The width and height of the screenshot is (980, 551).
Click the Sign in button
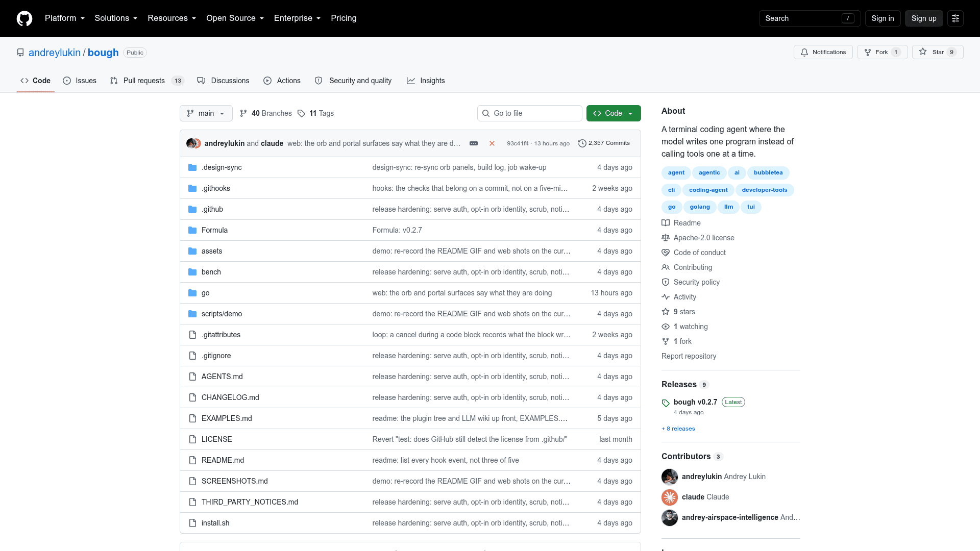[x=883, y=18]
